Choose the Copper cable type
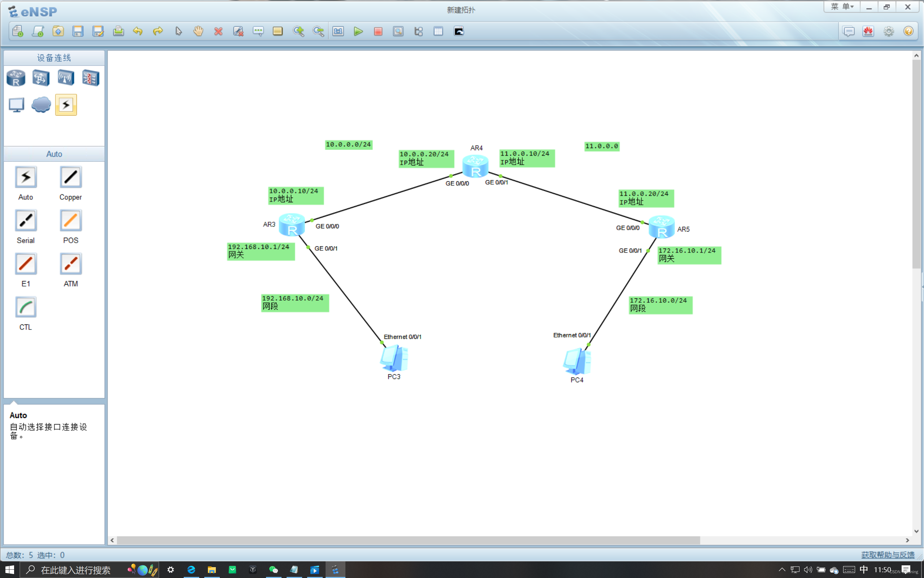Screen dimensions: 924x578 [x=71, y=177]
